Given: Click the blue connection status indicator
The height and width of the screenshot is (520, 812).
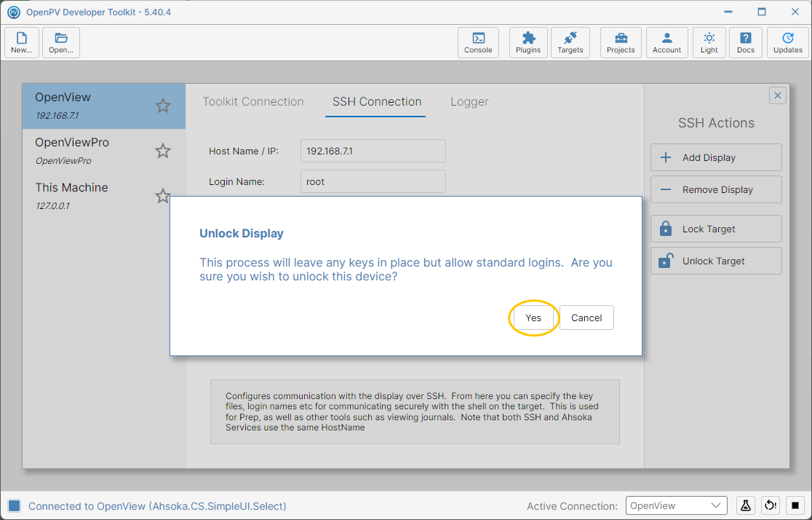Looking at the screenshot, I should (14, 505).
